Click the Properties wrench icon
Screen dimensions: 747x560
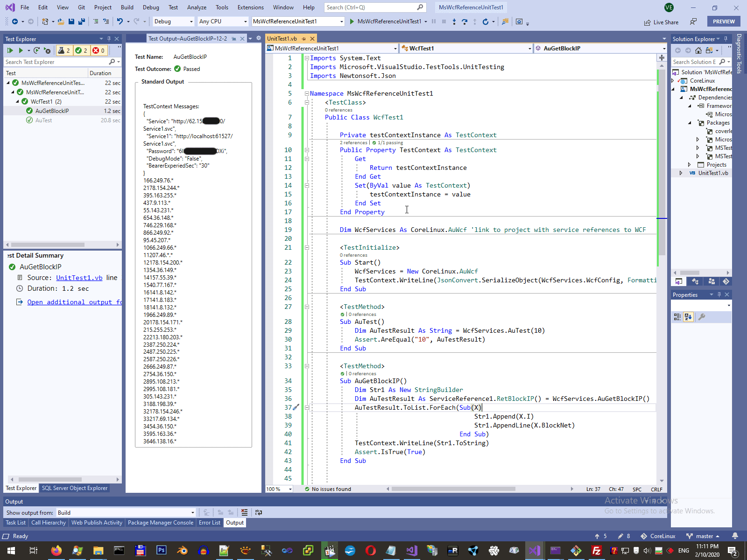tap(701, 317)
